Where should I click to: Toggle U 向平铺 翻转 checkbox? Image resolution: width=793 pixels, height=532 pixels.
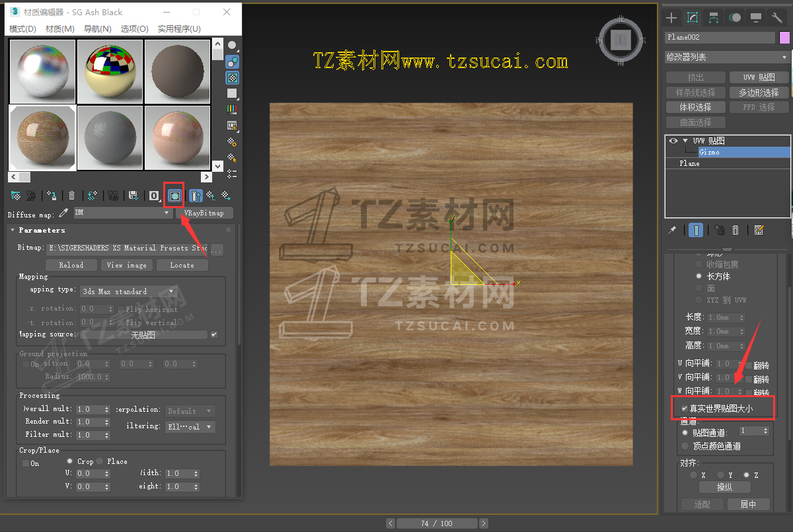[x=749, y=365]
